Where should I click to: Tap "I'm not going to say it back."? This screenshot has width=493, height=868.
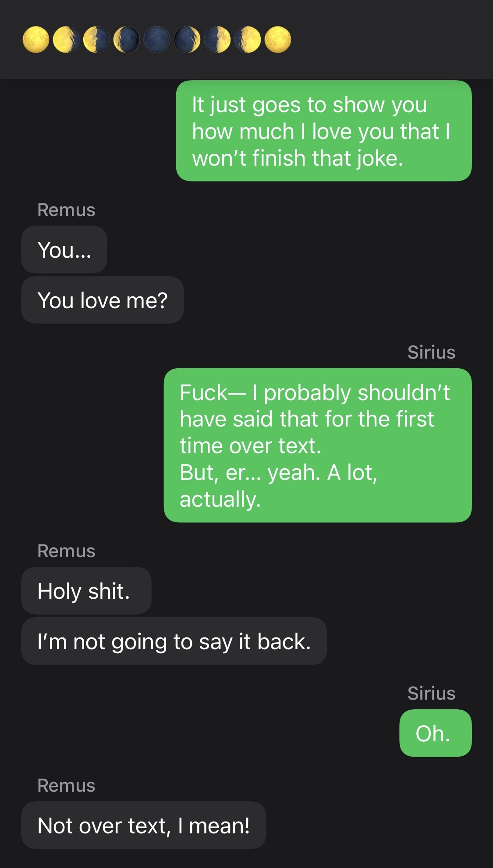[174, 641]
